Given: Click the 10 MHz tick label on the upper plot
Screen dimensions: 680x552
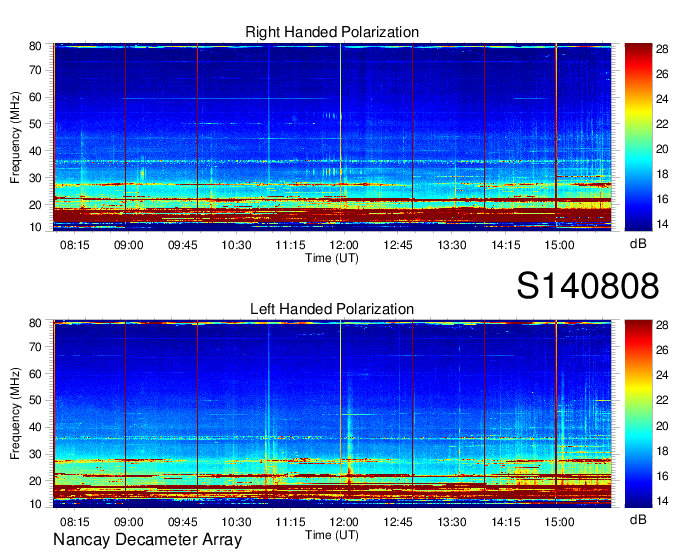Looking at the screenshot, I should point(36,227).
